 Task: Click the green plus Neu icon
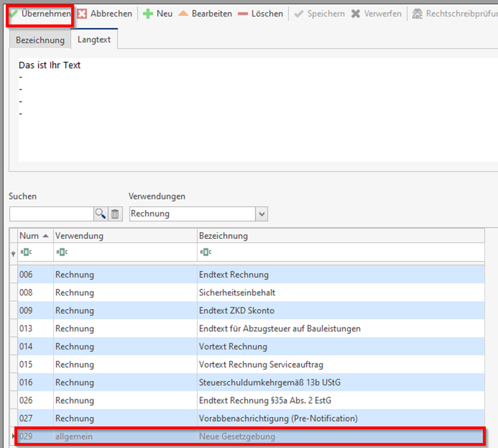pos(148,14)
